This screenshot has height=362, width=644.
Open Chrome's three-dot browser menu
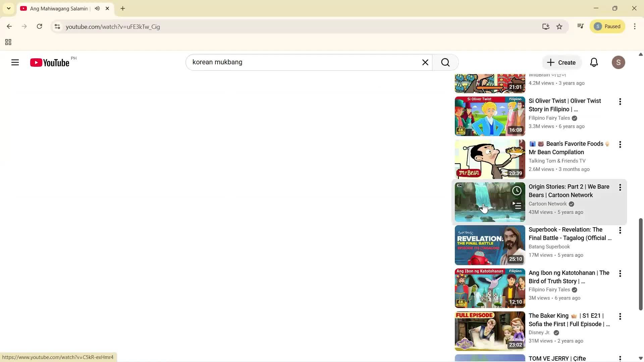tap(635, 26)
